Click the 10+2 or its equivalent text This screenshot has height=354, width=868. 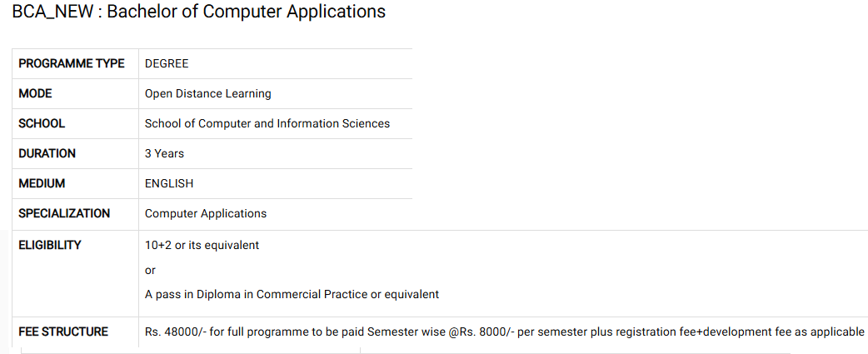tap(202, 245)
